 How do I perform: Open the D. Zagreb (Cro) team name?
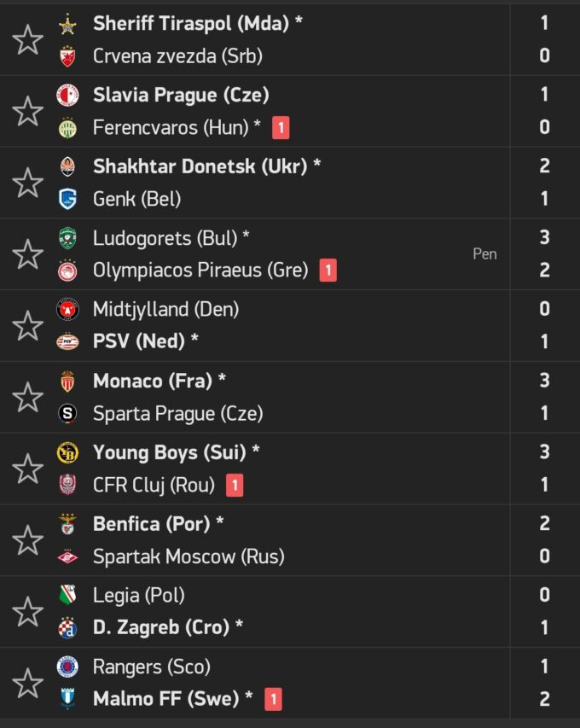pyautogui.click(x=161, y=628)
